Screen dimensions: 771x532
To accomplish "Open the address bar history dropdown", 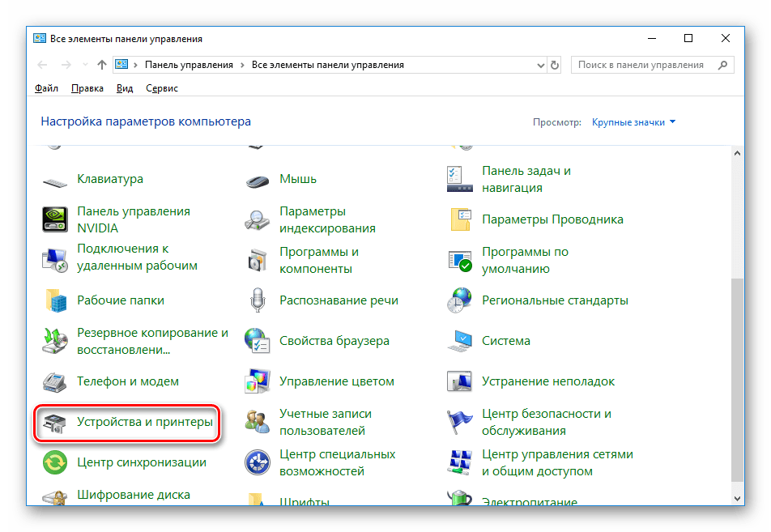I will point(540,65).
